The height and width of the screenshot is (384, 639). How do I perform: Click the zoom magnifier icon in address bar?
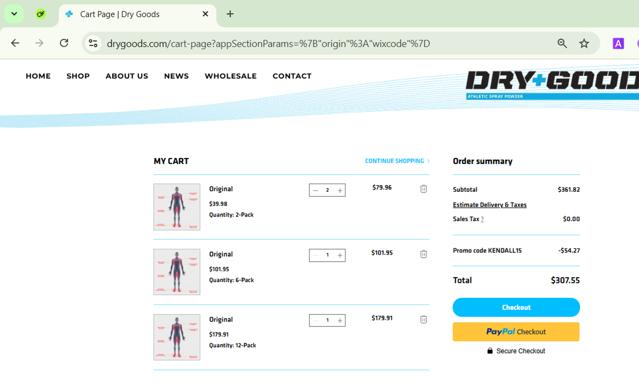click(562, 43)
